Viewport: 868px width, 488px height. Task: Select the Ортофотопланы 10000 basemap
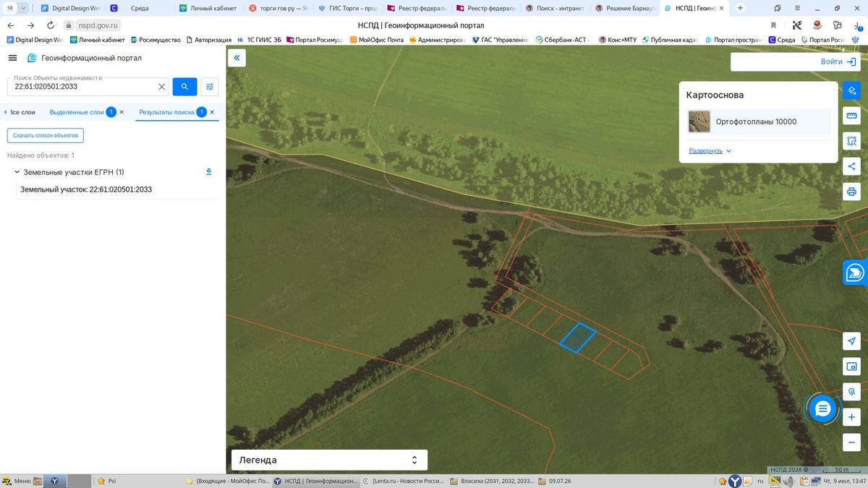click(x=758, y=121)
